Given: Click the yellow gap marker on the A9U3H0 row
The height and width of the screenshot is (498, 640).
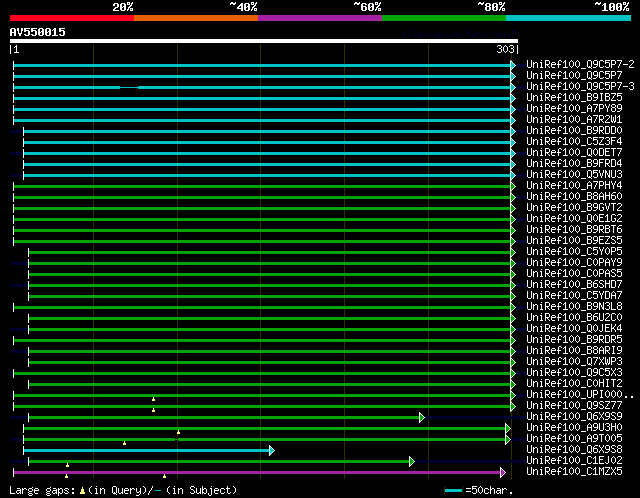Looking at the screenshot, I should point(178,432).
